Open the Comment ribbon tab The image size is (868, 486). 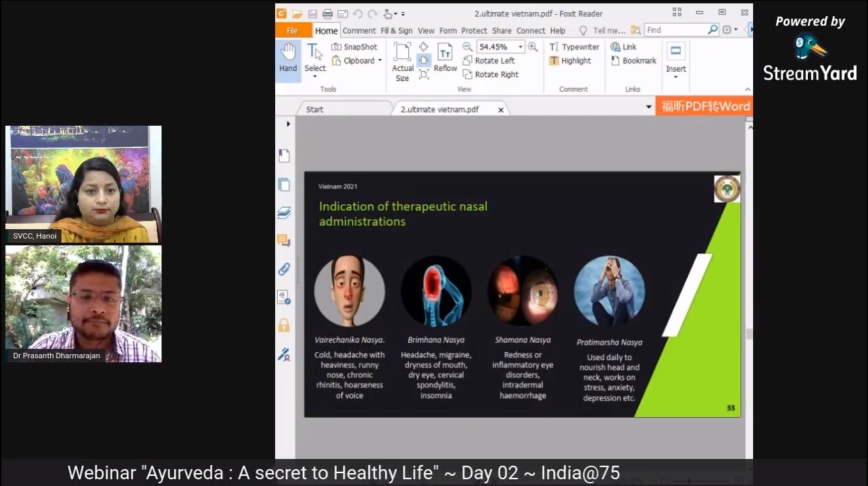(359, 30)
